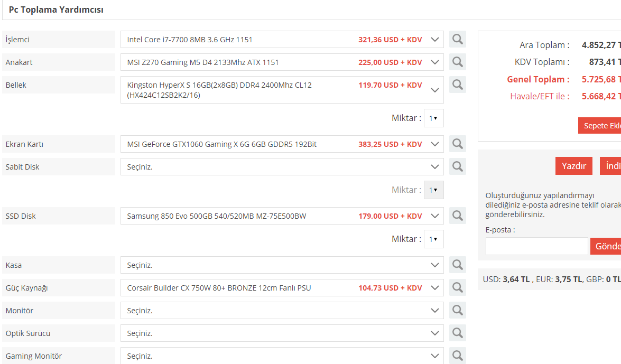This screenshot has height=364, width=621.
Task: Click the Anakart row search icon
Action: (x=458, y=62)
